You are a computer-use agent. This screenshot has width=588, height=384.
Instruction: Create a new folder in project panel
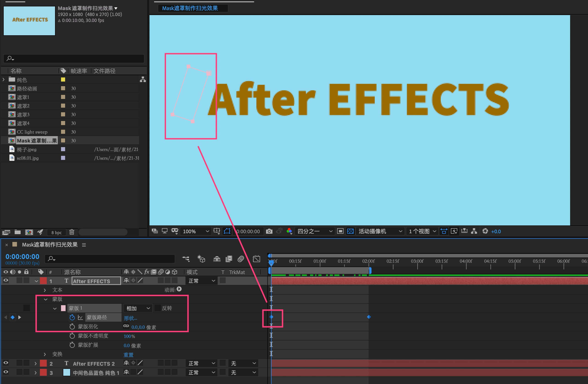pyautogui.click(x=17, y=232)
